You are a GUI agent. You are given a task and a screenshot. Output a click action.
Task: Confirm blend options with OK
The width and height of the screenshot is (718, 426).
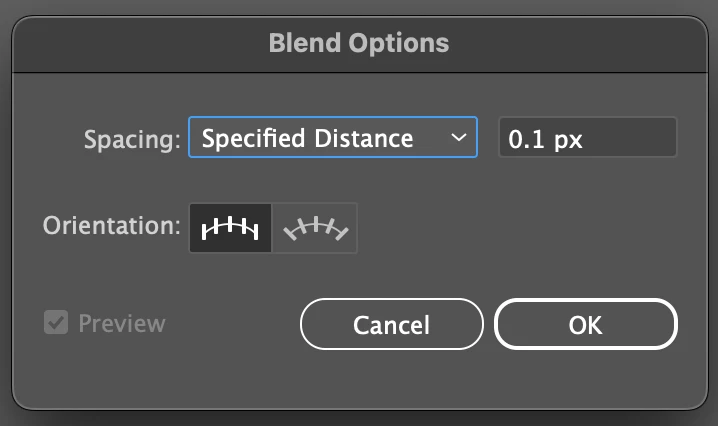point(585,325)
